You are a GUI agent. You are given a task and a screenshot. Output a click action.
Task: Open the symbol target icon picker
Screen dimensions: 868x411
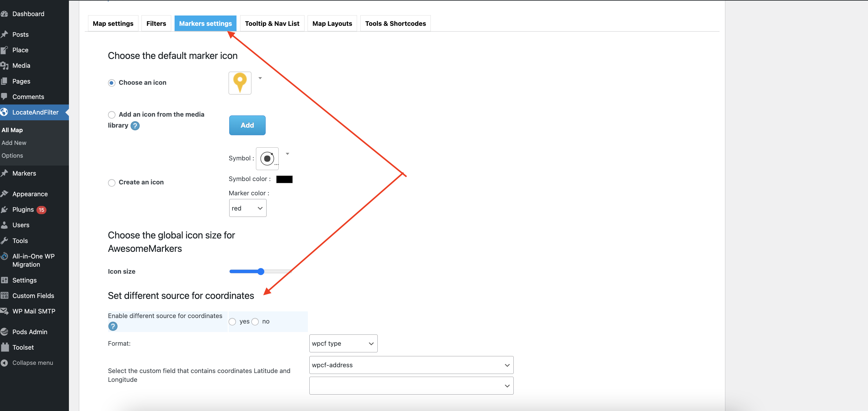[x=267, y=159]
